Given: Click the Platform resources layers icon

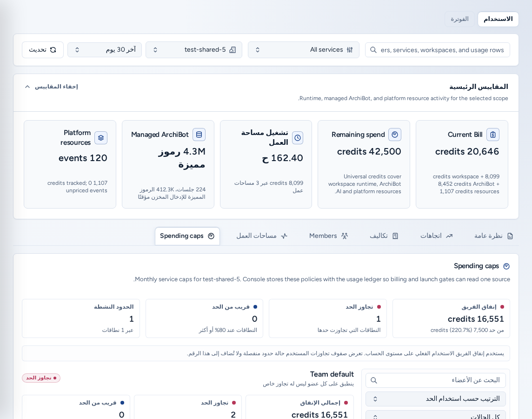Looking at the screenshot, I should (101, 138).
